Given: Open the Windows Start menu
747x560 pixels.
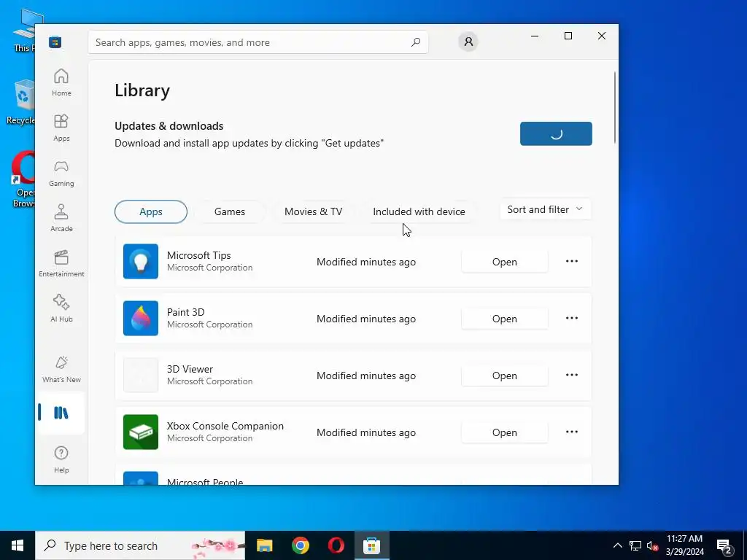Looking at the screenshot, I should (18, 545).
